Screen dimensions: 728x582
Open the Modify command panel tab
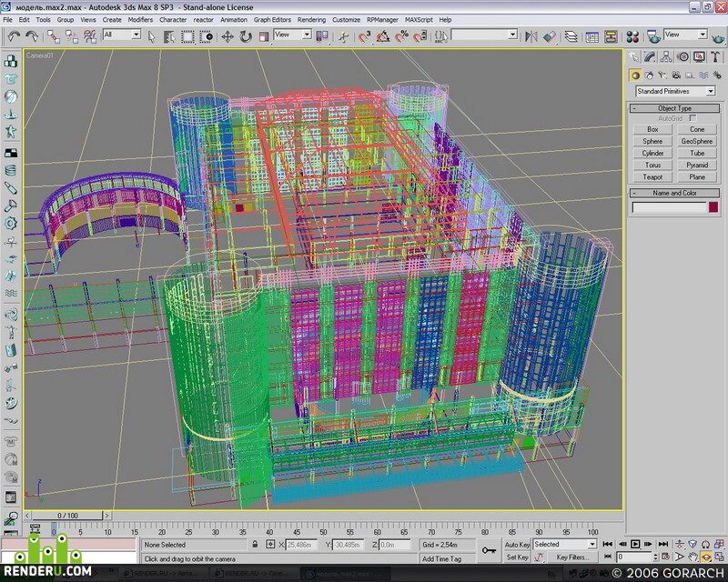point(650,57)
